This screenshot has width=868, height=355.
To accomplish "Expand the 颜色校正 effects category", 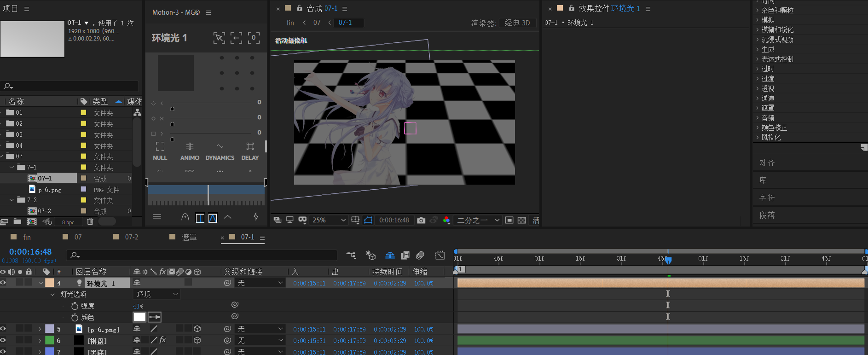I will point(757,128).
